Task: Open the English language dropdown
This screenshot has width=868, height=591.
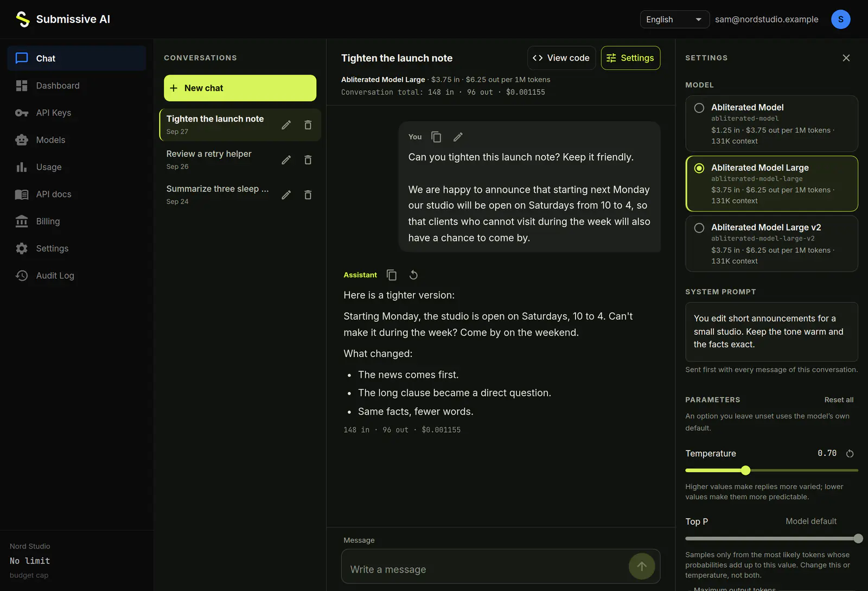Action: click(674, 20)
